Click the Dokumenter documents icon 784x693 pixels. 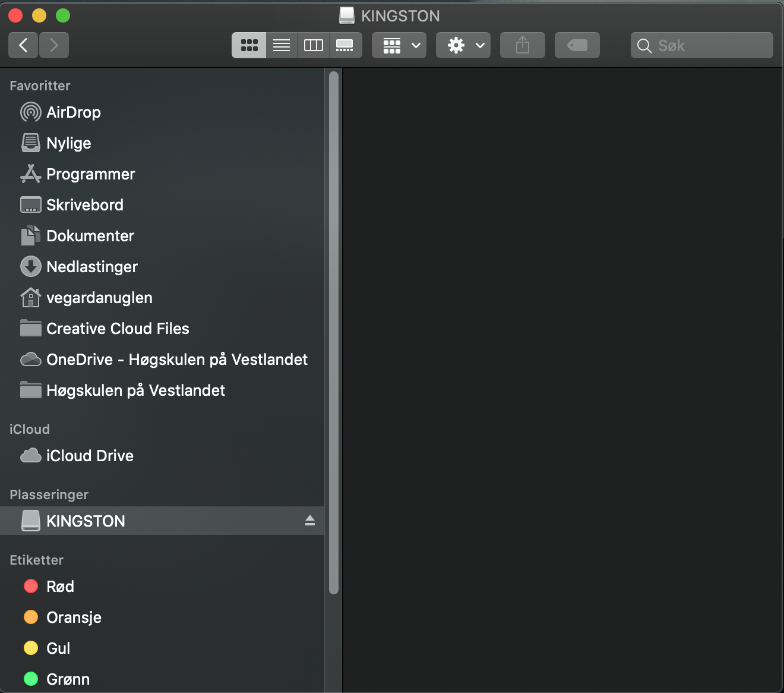[x=31, y=235]
